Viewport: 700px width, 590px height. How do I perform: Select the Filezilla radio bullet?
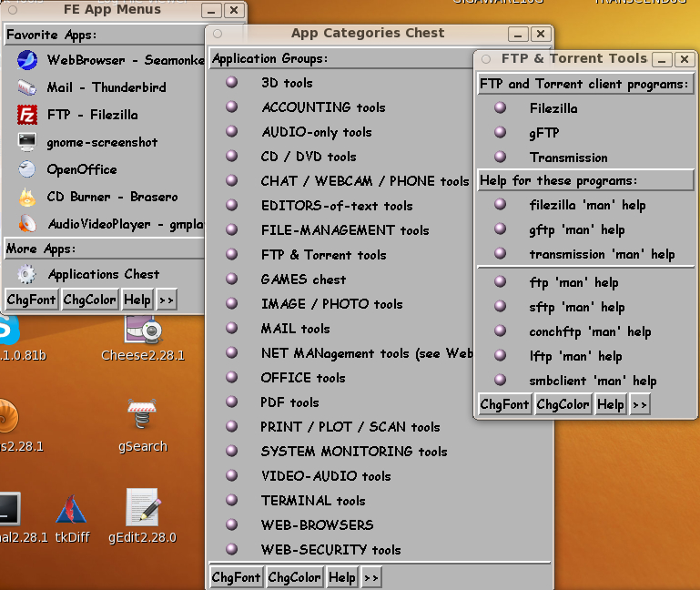click(500, 107)
